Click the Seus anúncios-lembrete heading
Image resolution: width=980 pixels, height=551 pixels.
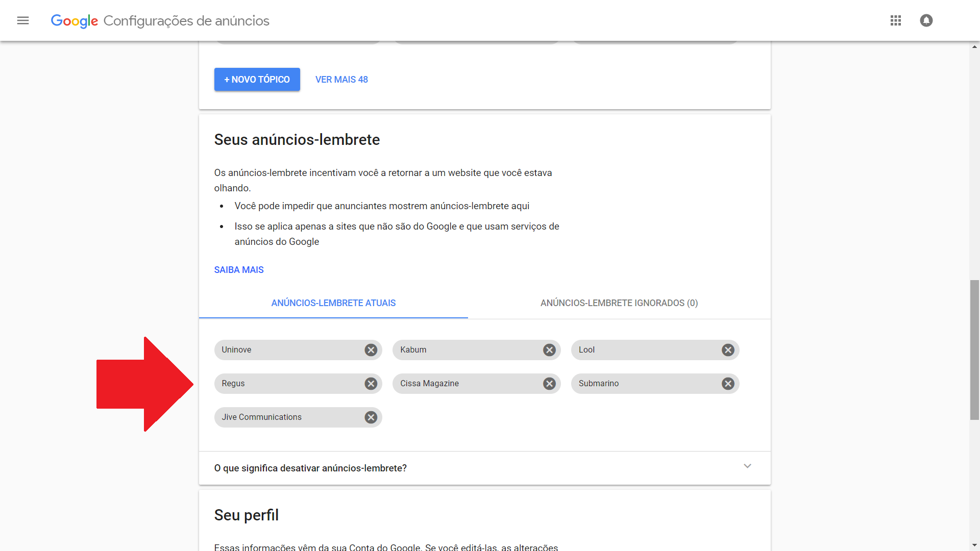(x=297, y=140)
